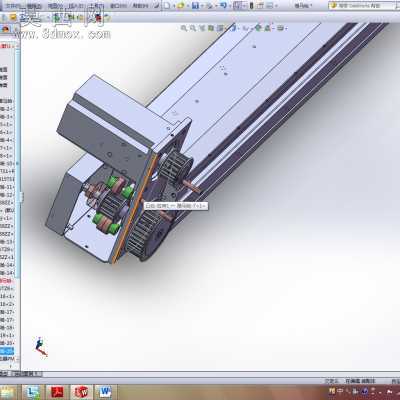Click the Zoom to Area magnifier icon
The width and height of the screenshot is (400, 400).
click(193, 28)
